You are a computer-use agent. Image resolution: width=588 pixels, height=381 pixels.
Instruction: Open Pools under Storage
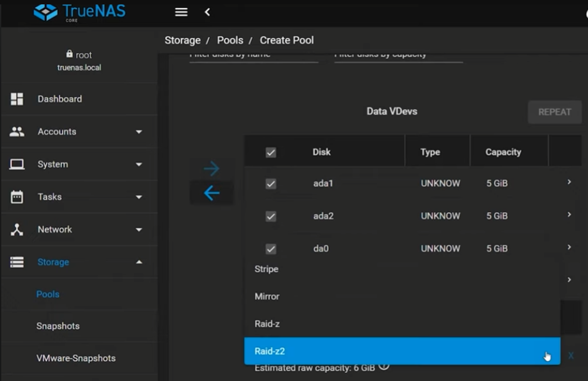(48, 295)
